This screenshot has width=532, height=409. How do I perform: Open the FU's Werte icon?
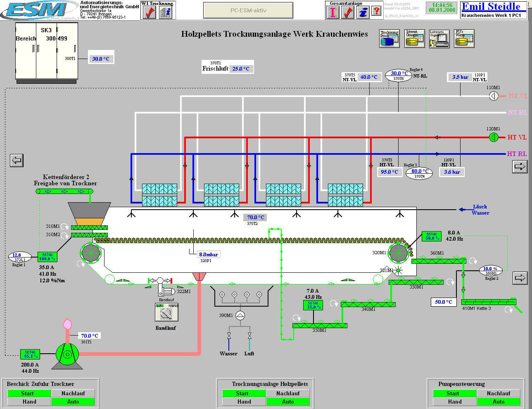[464, 38]
